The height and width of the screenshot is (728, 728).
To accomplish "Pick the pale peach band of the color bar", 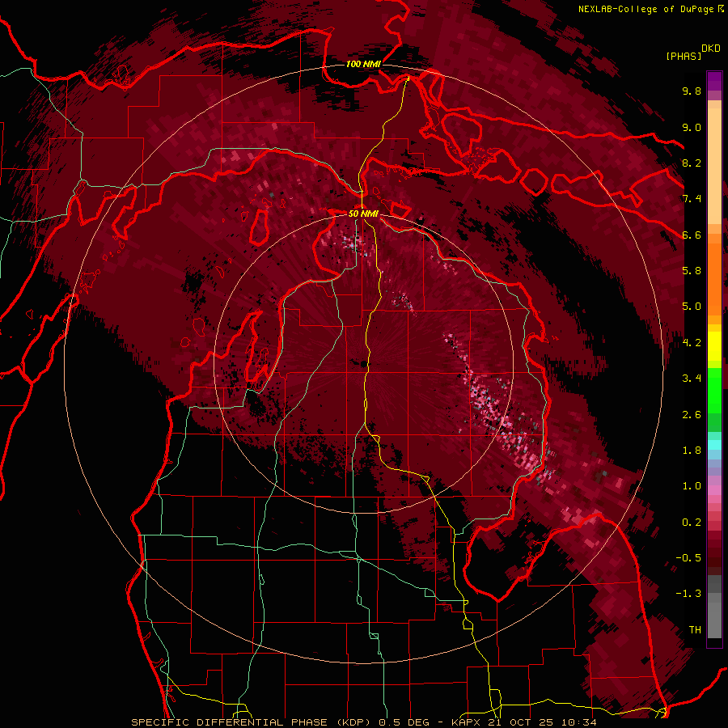I will (x=714, y=167).
